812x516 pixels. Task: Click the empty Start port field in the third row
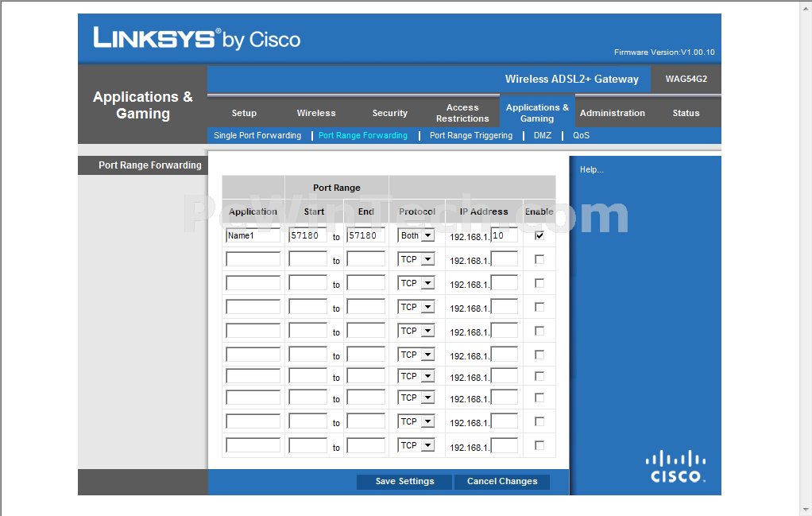[x=307, y=283]
